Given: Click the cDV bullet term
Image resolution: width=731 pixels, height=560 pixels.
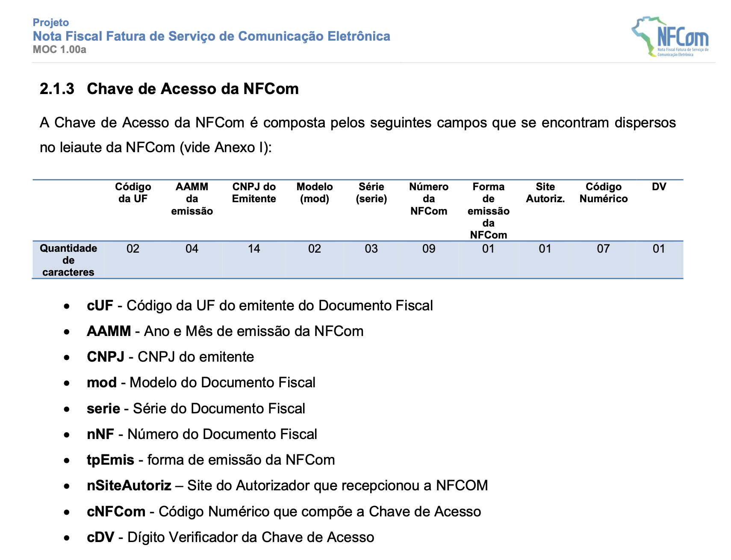Looking at the screenshot, I should (100, 537).
